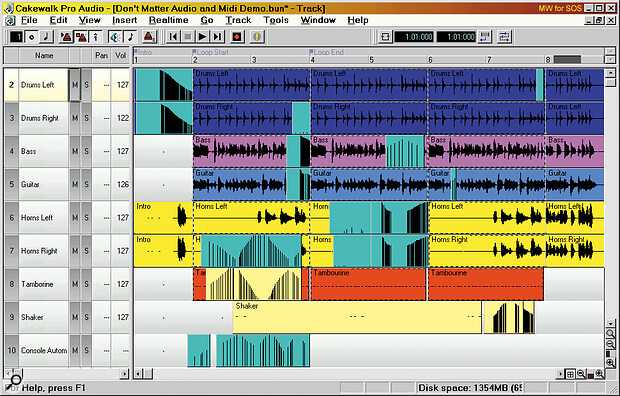Mute the Horns Right track

tap(75, 251)
